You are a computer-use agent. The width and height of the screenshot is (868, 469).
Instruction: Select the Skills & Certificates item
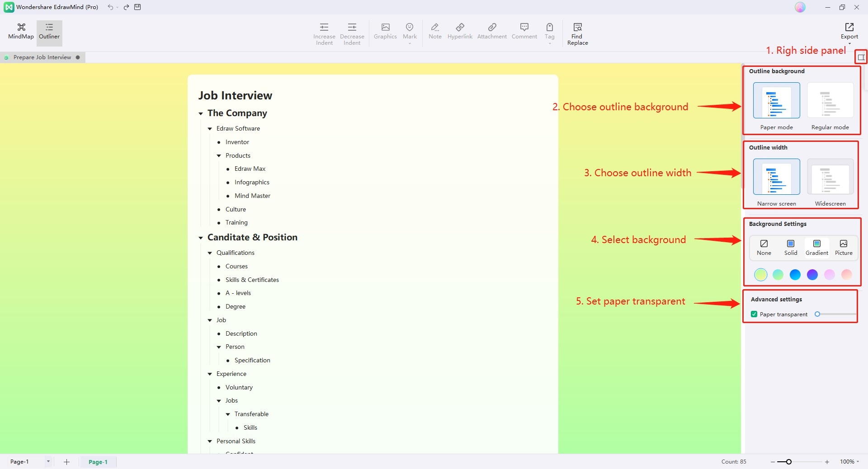click(x=252, y=280)
